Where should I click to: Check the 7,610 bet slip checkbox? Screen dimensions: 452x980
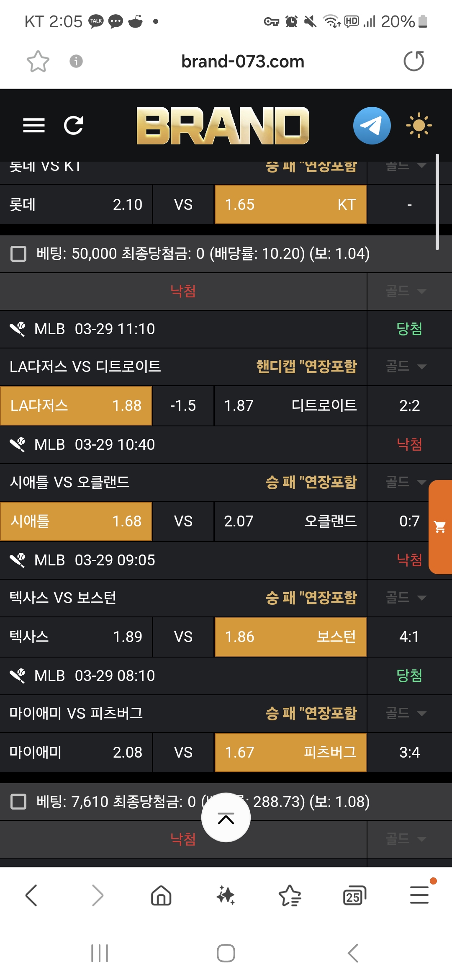pyautogui.click(x=18, y=802)
